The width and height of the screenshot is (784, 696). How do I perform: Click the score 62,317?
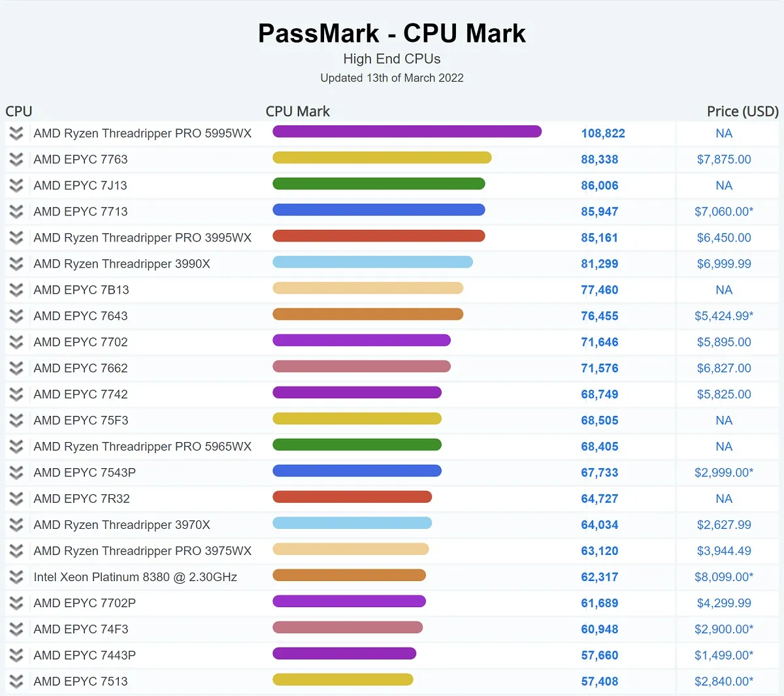point(600,577)
